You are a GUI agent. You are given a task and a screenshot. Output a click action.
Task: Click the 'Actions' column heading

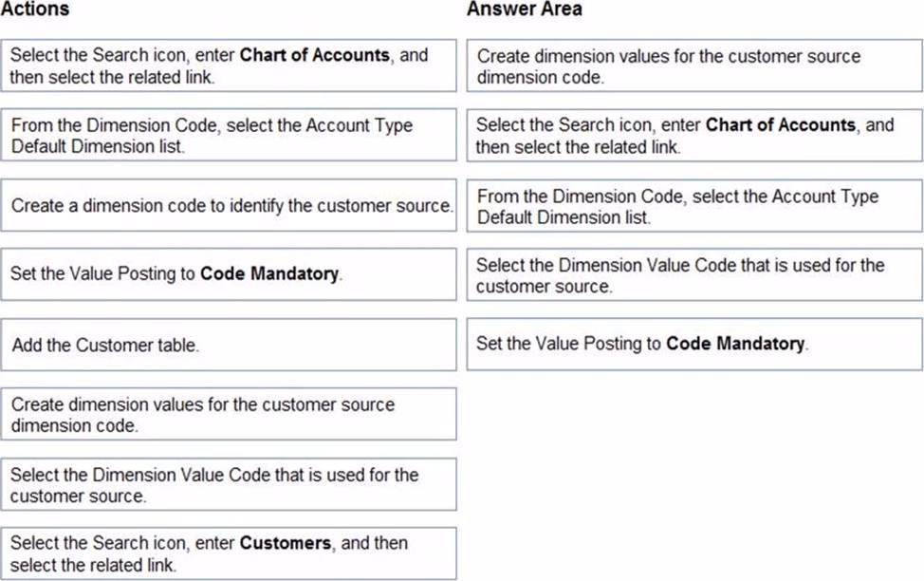pyautogui.click(x=35, y=9)
